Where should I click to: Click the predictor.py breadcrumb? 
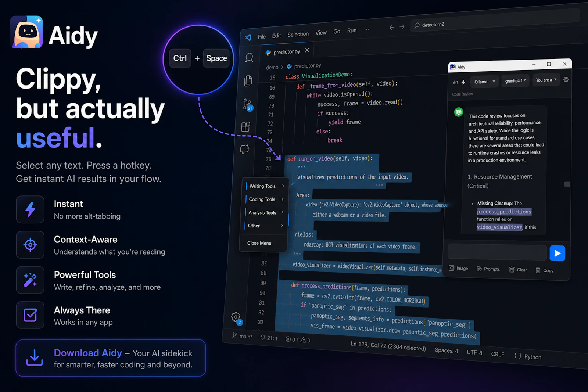click(x=304, y=66)
